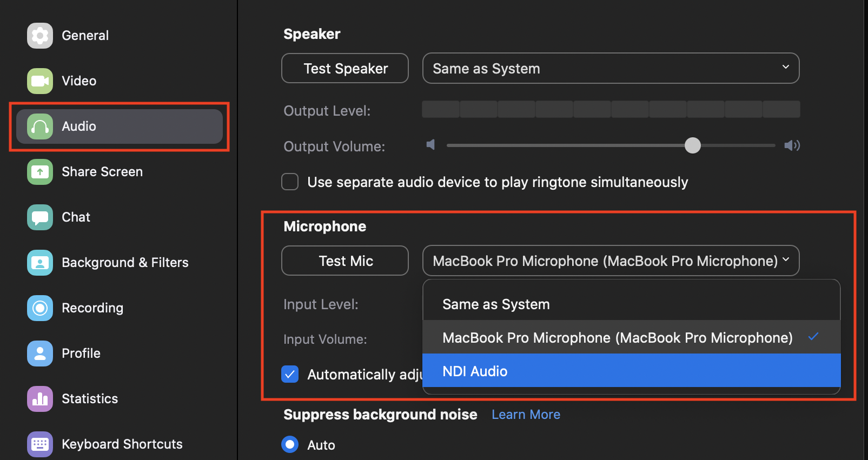Click the Statistics bar chart icon
The height and width of the screenshot is (460, 868).
point(40,399)
